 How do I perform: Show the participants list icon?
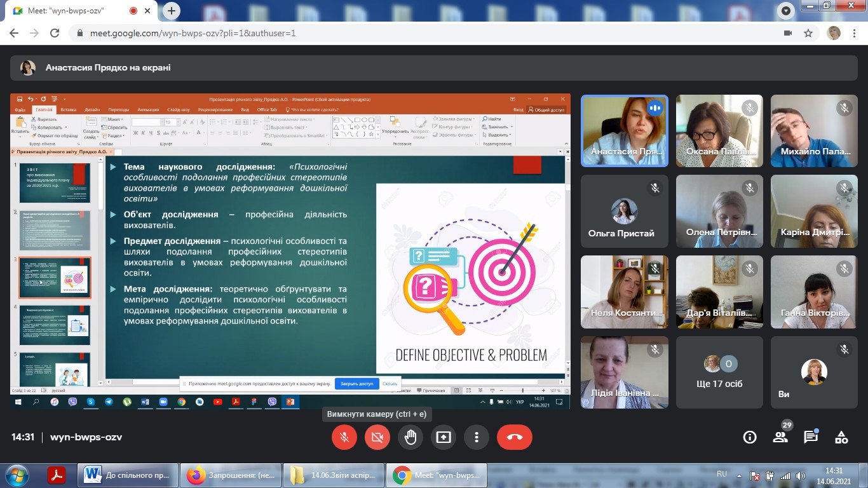coord(780,437)
